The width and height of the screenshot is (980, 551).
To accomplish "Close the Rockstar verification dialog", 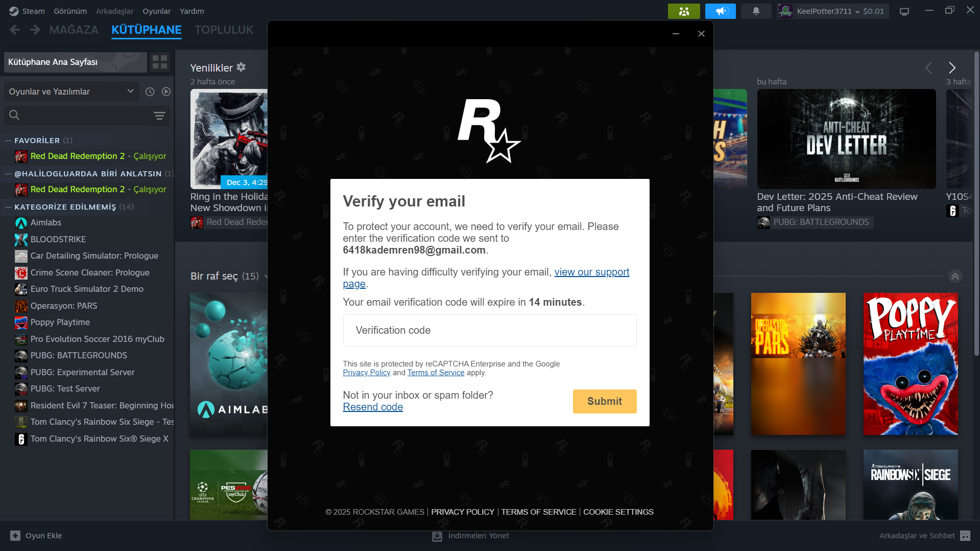I will point(701,34).
